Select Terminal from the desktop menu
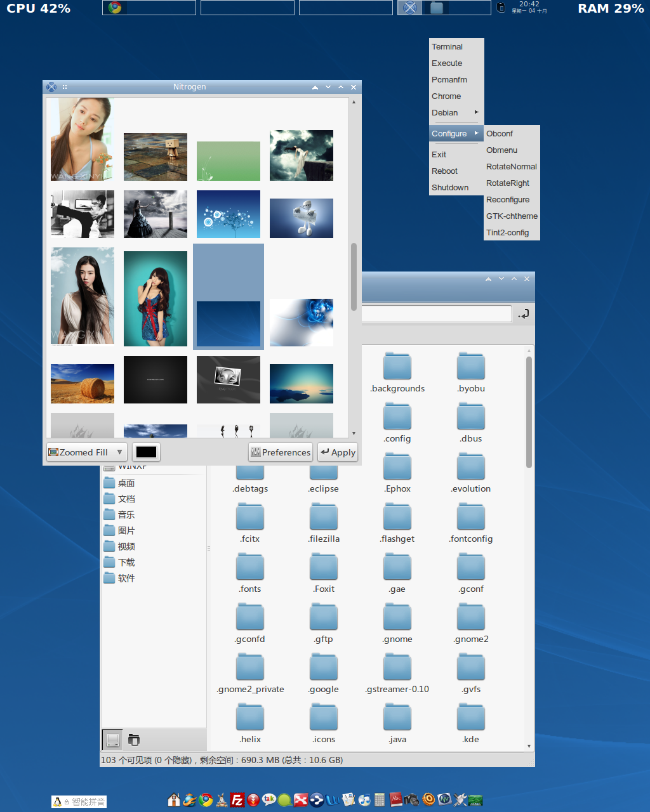This screenshot has width=650, height=812. 456,47
